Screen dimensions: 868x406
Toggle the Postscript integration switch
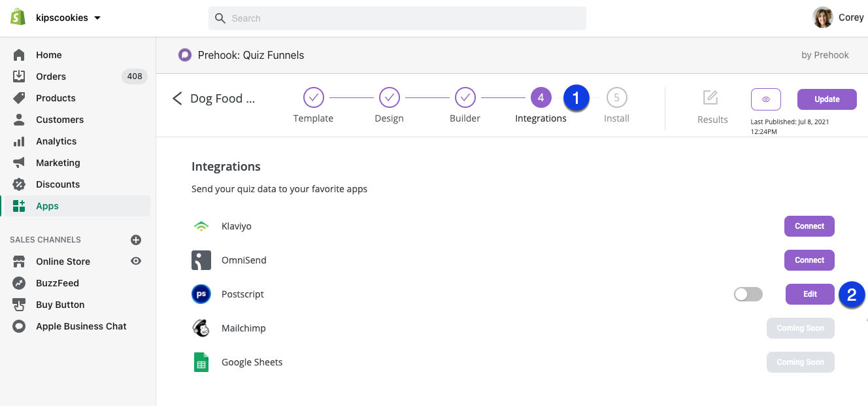point(748,294)
